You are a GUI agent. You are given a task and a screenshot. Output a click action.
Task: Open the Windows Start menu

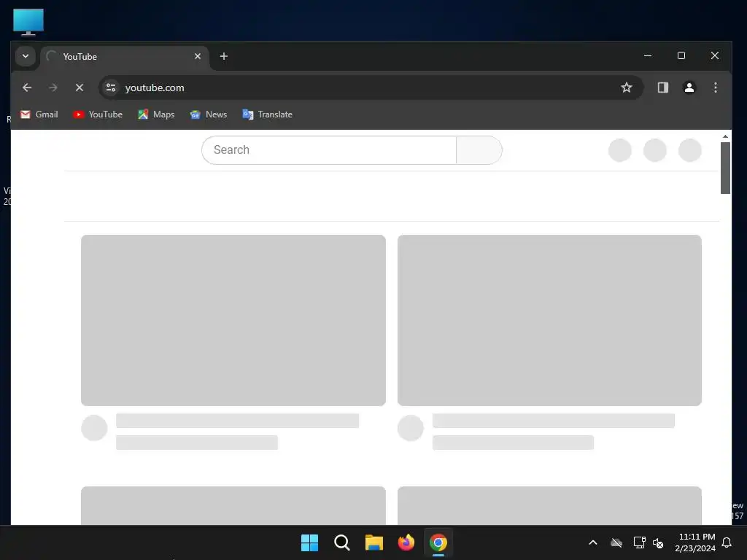[x=309, y=542]
